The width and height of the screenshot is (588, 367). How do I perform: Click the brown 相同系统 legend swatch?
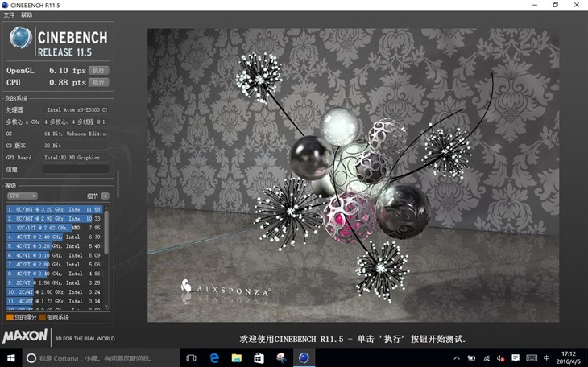click(x=43, y=317)
